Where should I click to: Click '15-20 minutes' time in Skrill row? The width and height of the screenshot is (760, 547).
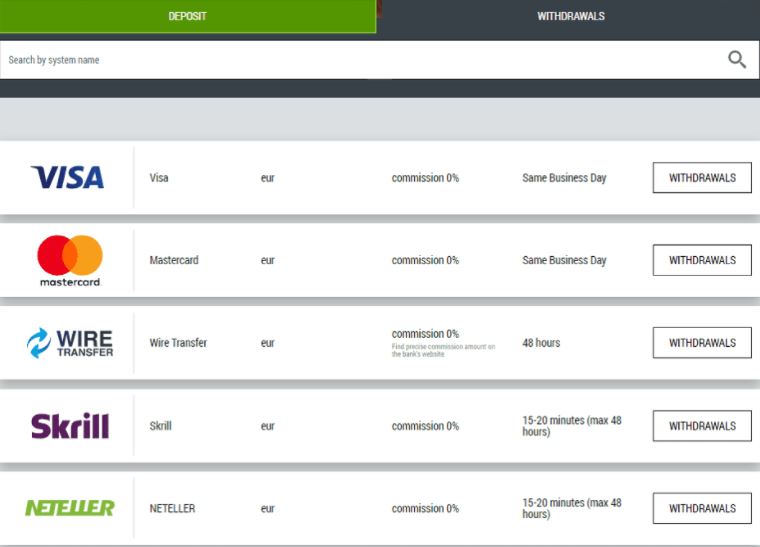click(571, 426)
